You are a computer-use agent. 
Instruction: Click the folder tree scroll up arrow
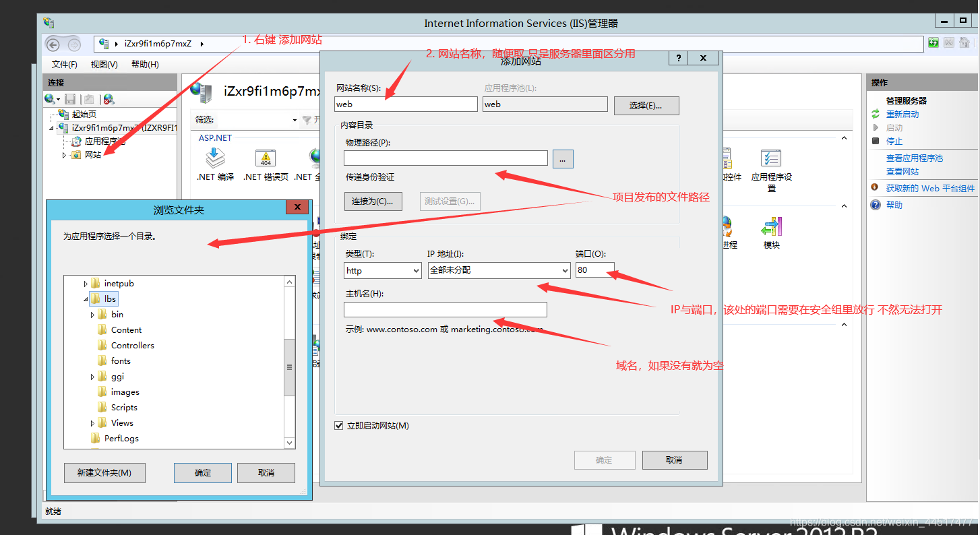[x=290, y=282]
